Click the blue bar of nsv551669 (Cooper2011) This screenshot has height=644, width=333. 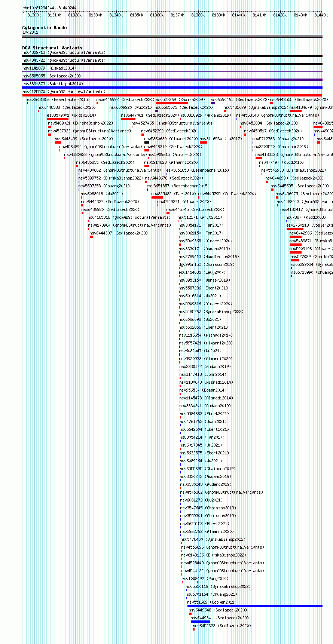pos(255,606)
